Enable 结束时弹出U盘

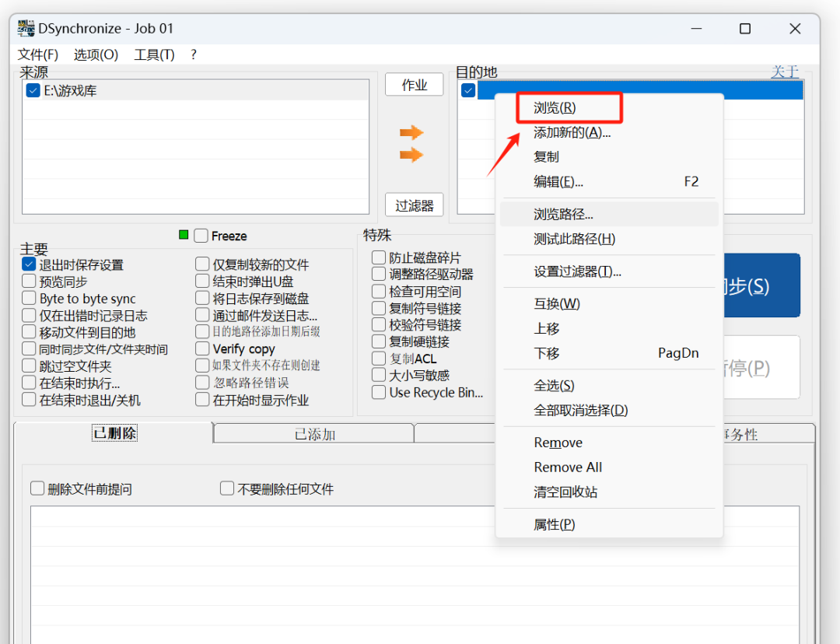click(202, 282)
